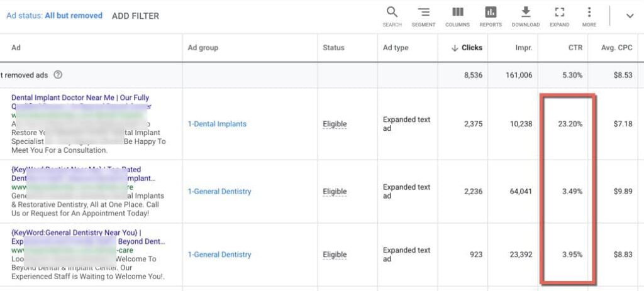Select the 64,041 impressions cell

pos(521,191)
